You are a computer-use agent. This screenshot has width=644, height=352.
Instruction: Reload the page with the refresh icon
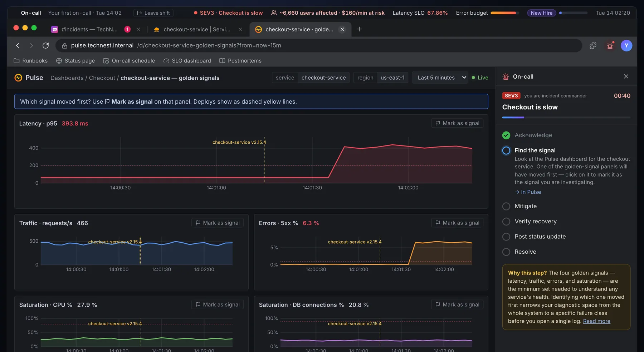(x=45, y=45)
